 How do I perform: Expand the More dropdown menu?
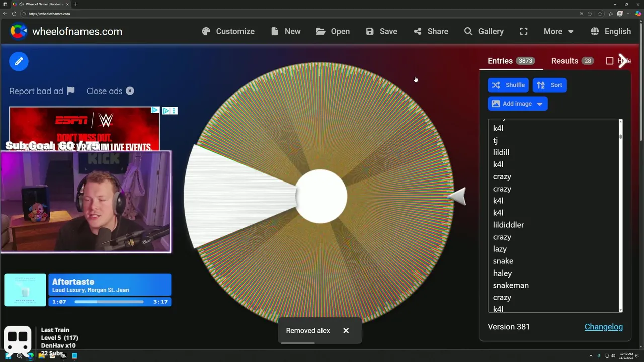click(558, 31)
